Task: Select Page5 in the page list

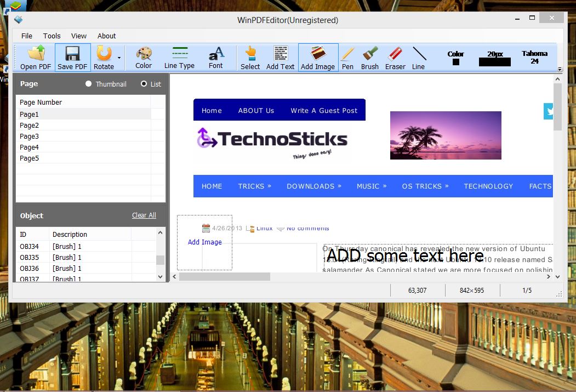Action: (x=84, y=158)
